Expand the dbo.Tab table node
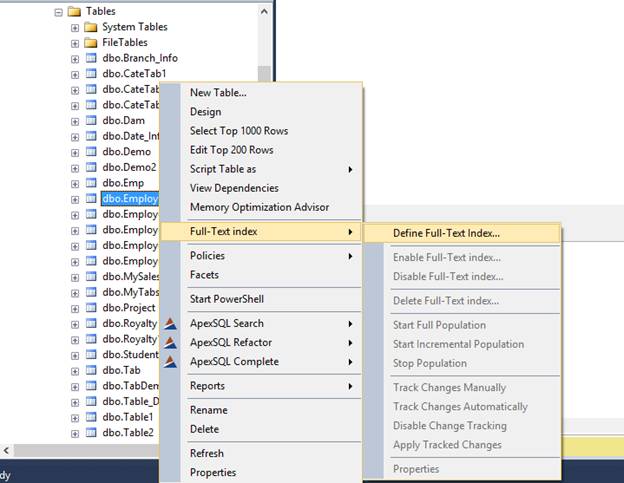624x483 pixels. [75, 372]
